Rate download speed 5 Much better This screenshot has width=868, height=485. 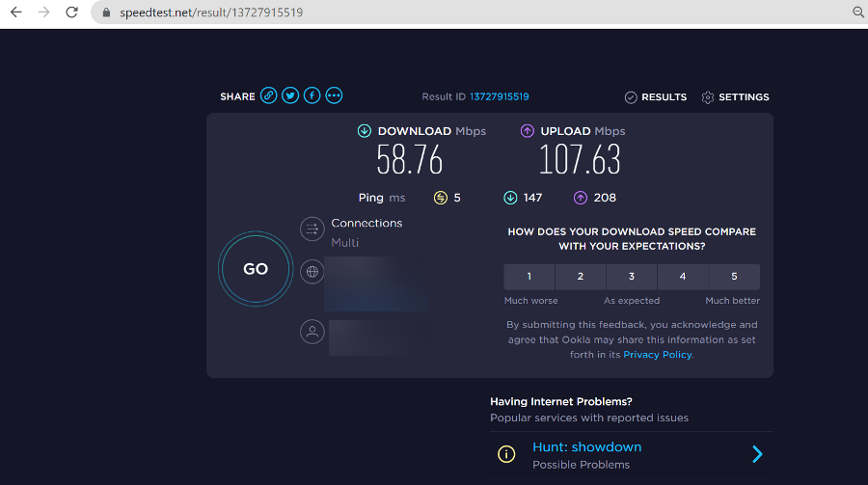coord(734,277)
